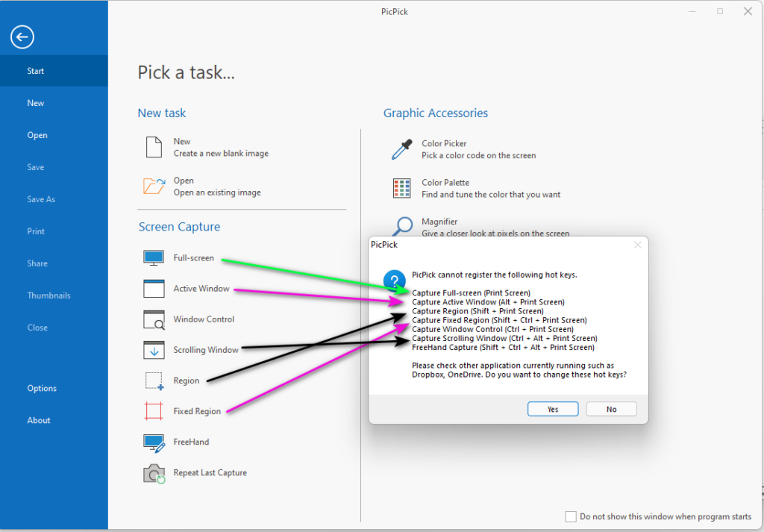Click the Fixed Region label

197,412
